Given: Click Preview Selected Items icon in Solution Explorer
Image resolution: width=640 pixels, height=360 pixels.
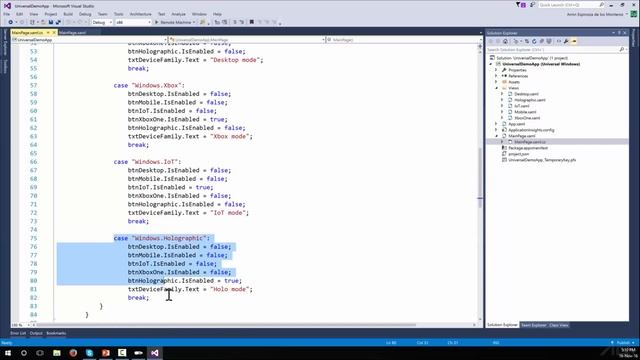Looking at the screenshot, I should pyautogui.click(x=574, y=41).
